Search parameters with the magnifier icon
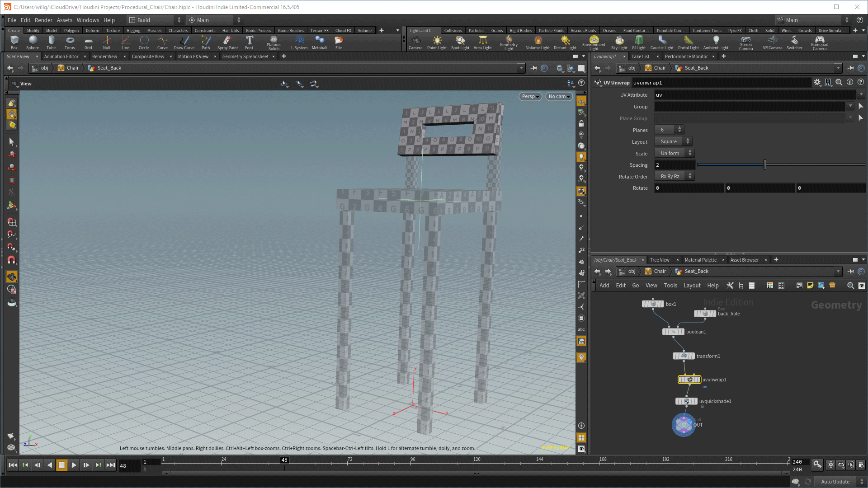This screenshot has height=488, width=868. tap(839, 82)
